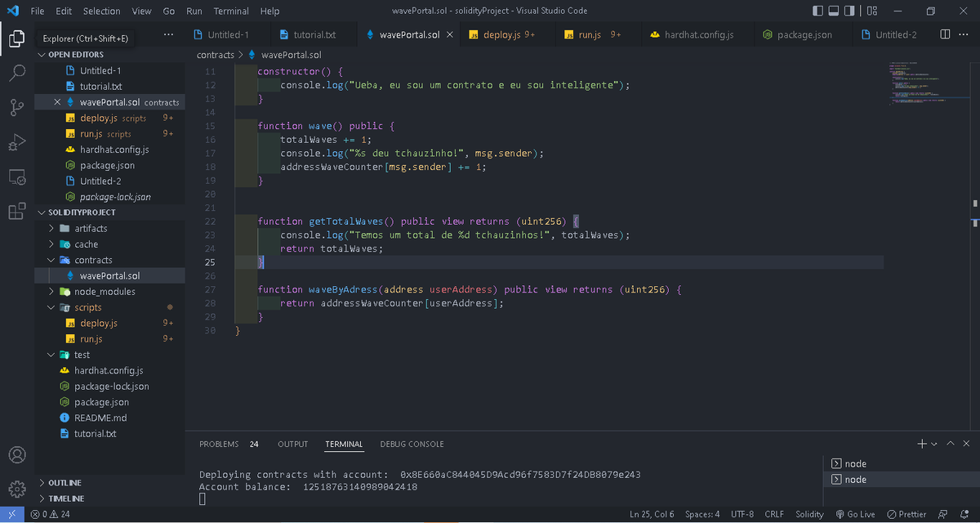Open the Accounts menu in activity bar
Screen dimensions: 980x523
point(17,454)
